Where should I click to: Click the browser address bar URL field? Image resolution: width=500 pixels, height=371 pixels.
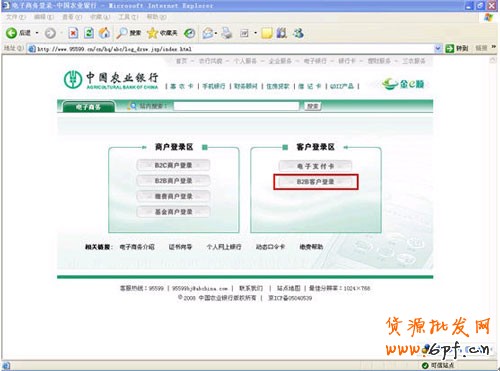coord(231,49)
